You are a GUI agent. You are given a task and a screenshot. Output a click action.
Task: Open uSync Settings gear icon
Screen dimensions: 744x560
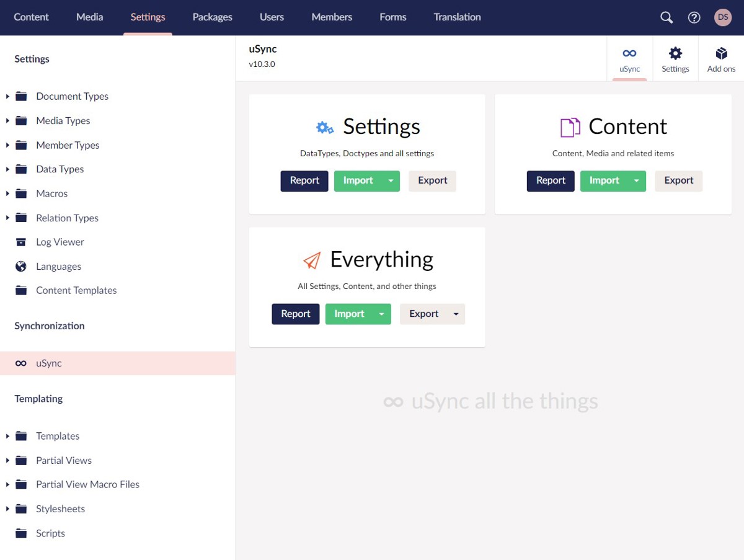pyautogui.click(x=675, y=53)
